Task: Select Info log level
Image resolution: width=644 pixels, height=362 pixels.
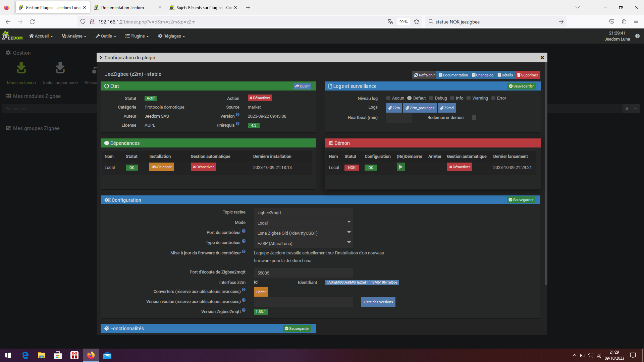Action: (452, 98)
